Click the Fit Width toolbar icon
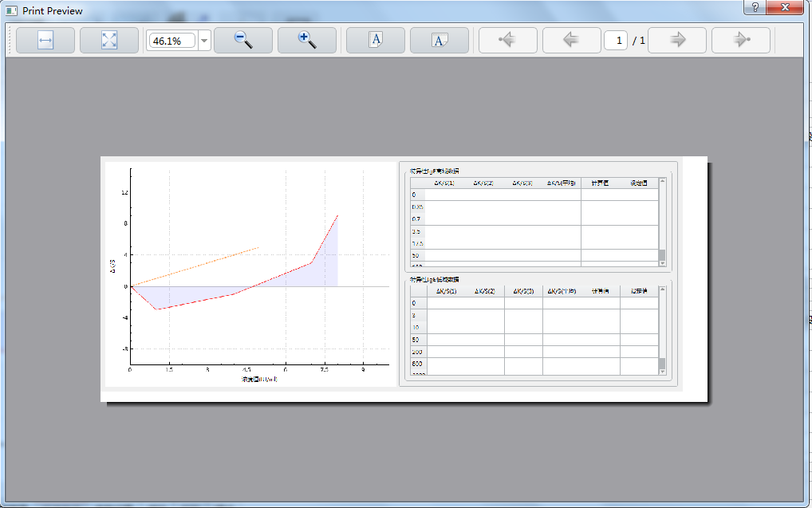812x508 pixels. click(x=45, y=41)
